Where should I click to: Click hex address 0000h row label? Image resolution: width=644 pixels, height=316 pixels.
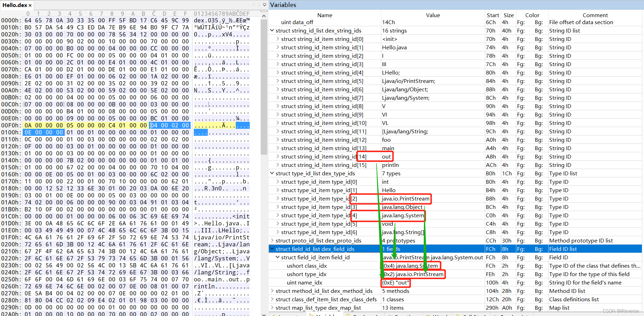[x=11, y=20]
